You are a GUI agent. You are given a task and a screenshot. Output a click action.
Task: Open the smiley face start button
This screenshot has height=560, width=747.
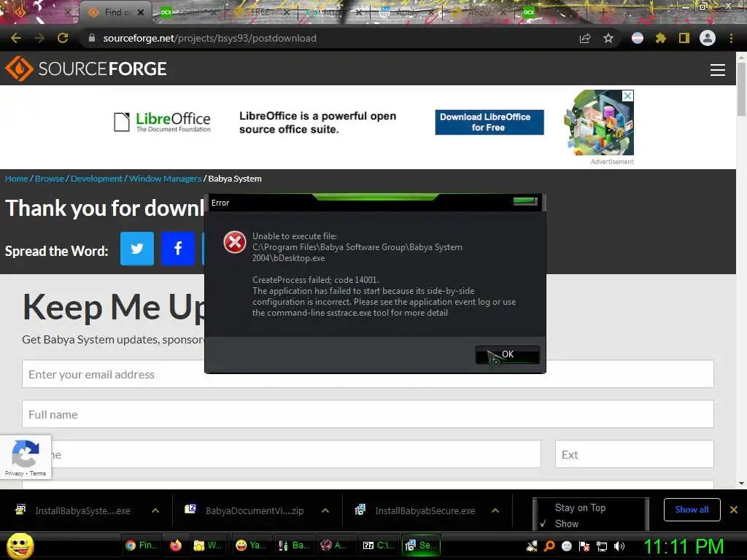pos(20,545)
